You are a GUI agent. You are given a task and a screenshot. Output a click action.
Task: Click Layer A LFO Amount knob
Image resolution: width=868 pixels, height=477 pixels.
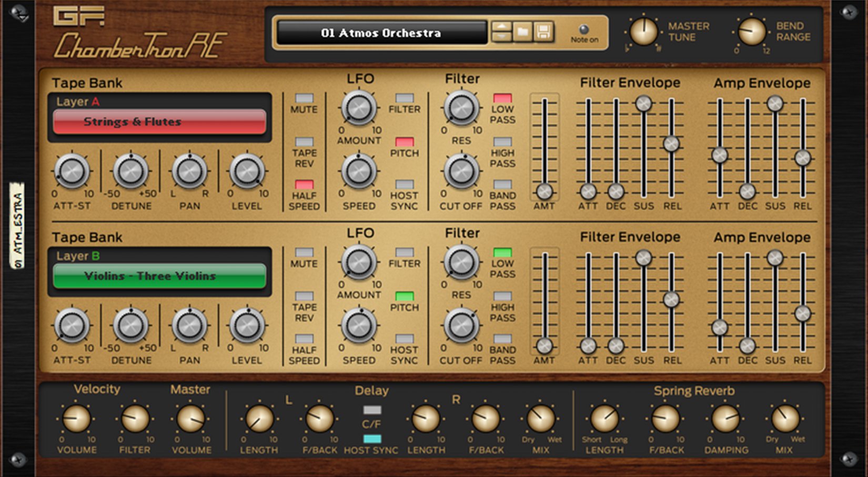click(x=359, y=108)
